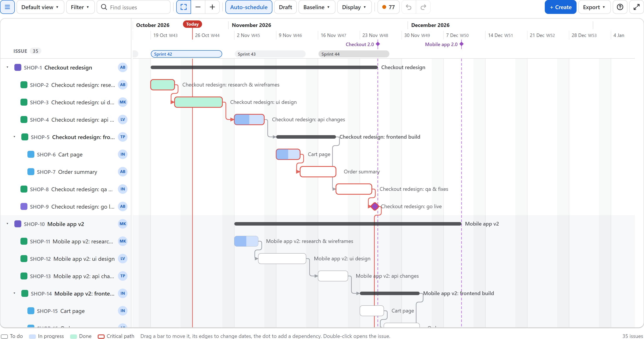Redo the last change

tap(423, 7)
